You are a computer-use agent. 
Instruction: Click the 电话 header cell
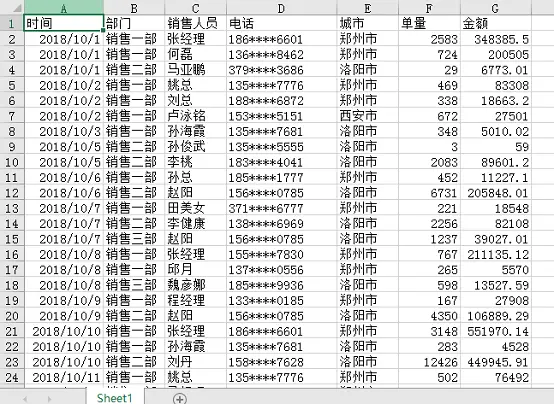(282, 23)
